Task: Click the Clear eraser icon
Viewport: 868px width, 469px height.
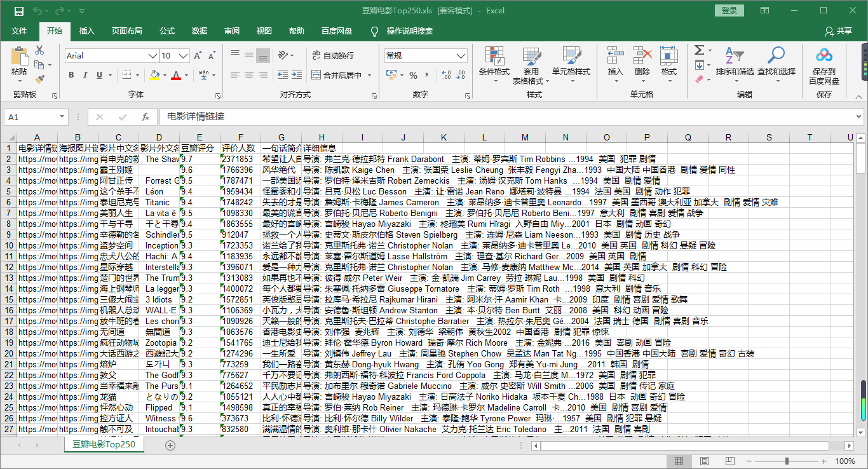Action: [699, 79]
